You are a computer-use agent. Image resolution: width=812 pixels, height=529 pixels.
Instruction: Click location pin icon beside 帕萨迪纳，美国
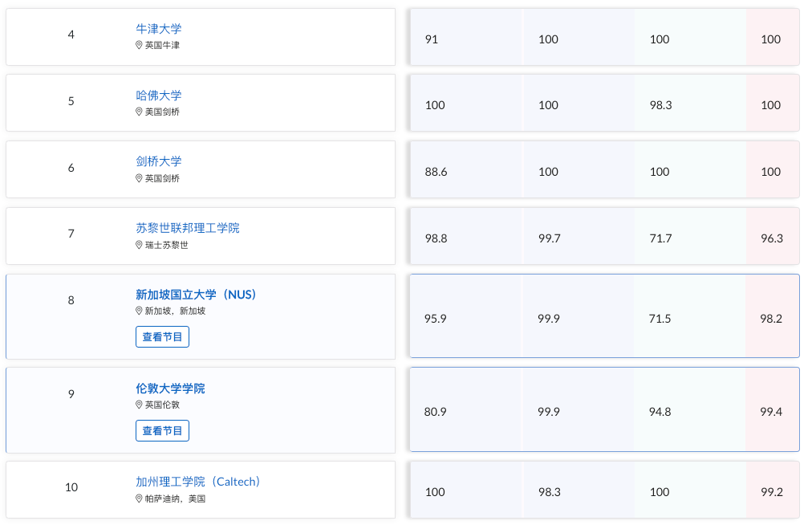pyautogui.click(x=139, y=498)
